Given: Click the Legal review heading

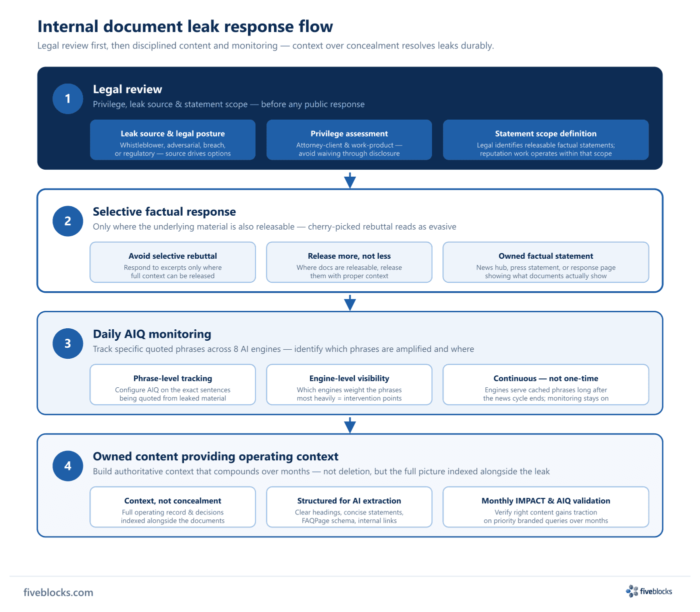Looking at the screenshot, I should point(127,90).
